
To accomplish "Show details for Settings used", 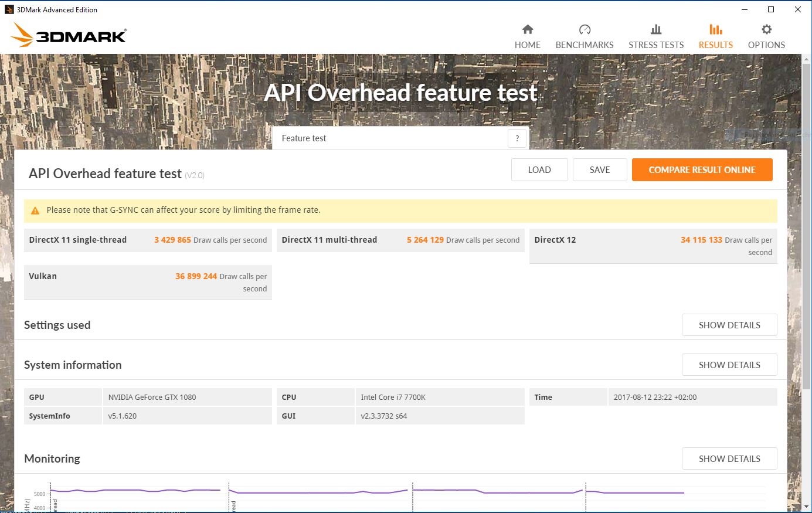I will tap(729, 325).
